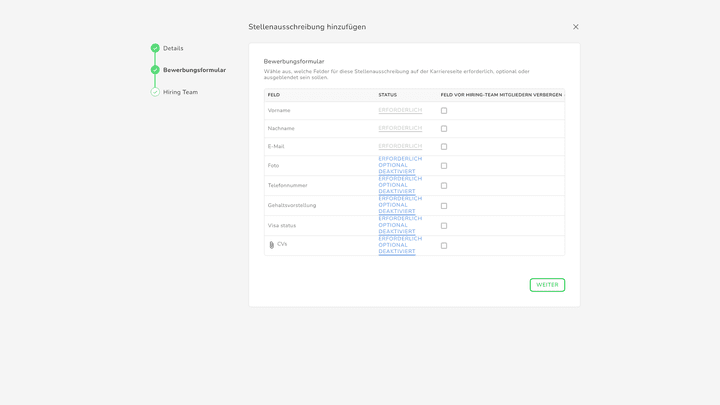
Task: Click the Stellenausschreibung hinzufügen title
Action: coord(307,27)
